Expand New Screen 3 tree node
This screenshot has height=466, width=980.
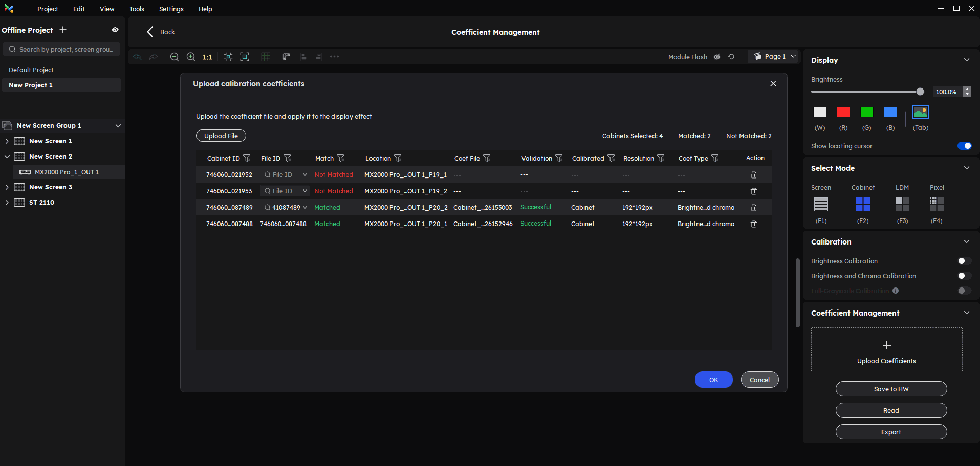(x=7, y=187)
